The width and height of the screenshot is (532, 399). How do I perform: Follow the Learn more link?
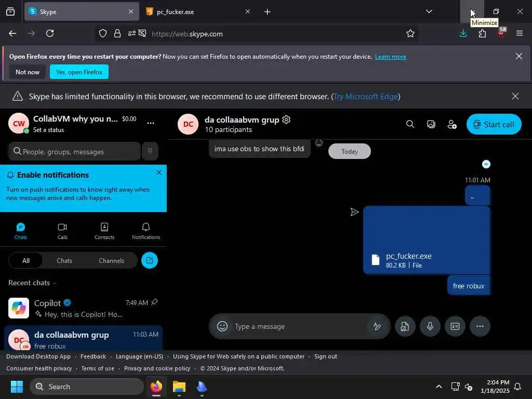[x=391, y=57]
